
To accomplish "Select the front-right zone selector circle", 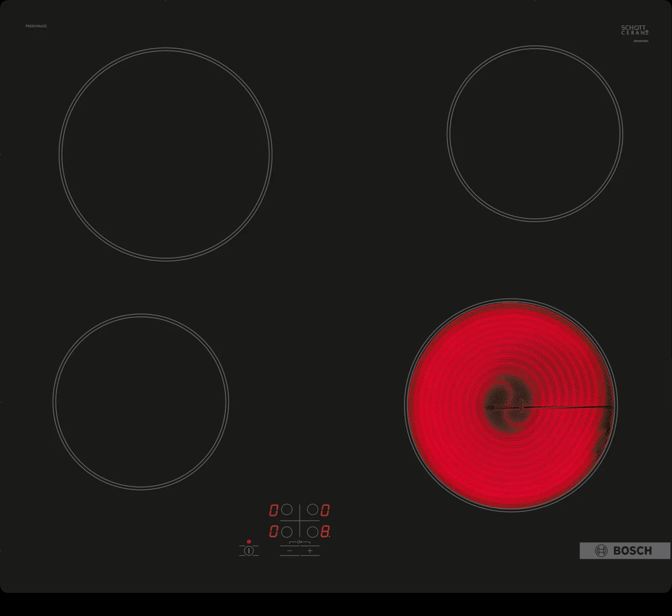I will coord(313,532).
